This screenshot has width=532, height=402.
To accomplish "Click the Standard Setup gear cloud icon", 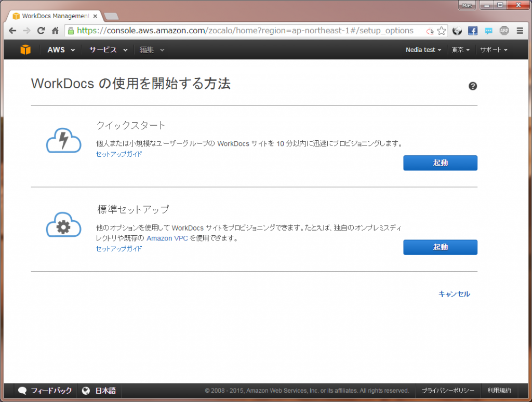I will [x=64, y=224].
